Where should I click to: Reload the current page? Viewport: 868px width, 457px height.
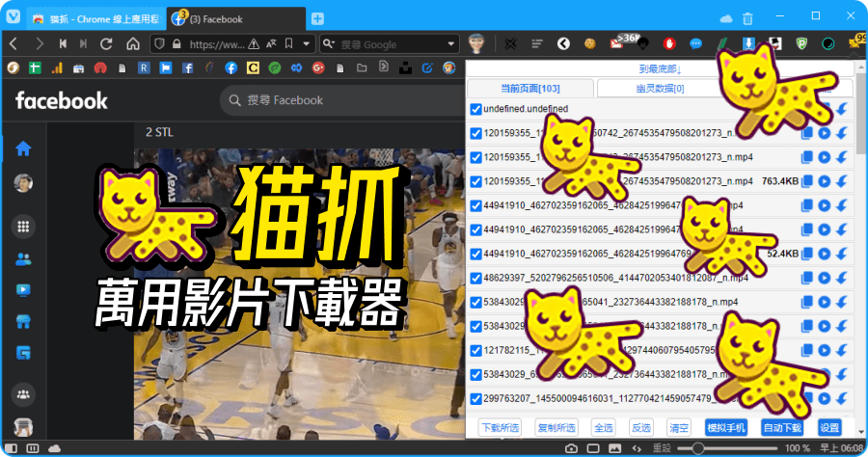tap(106, 43)
